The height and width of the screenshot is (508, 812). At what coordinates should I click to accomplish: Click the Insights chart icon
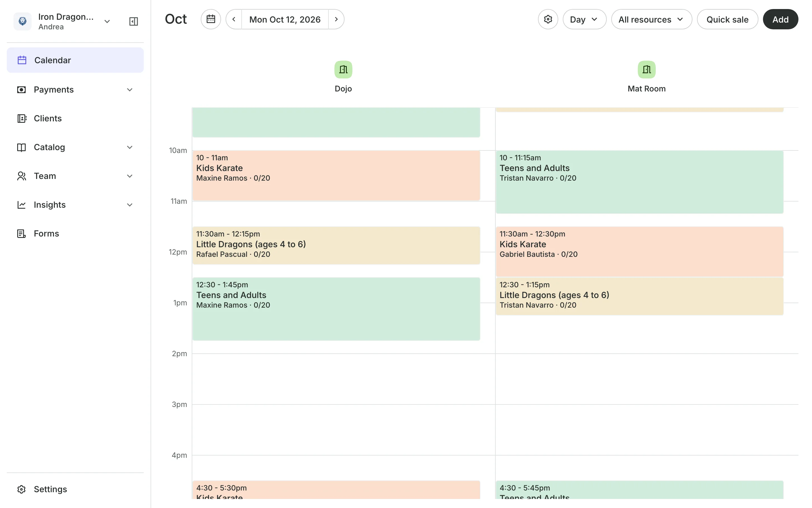[x=21, y=205]
